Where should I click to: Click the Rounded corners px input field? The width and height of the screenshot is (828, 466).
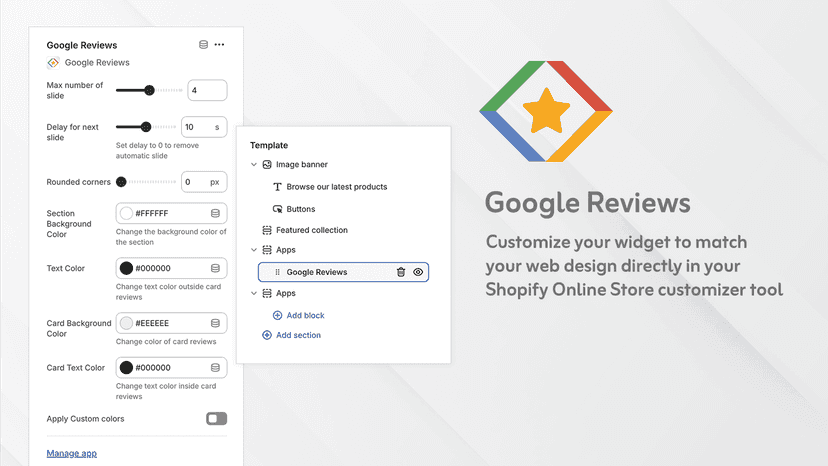tap(204, 182)
